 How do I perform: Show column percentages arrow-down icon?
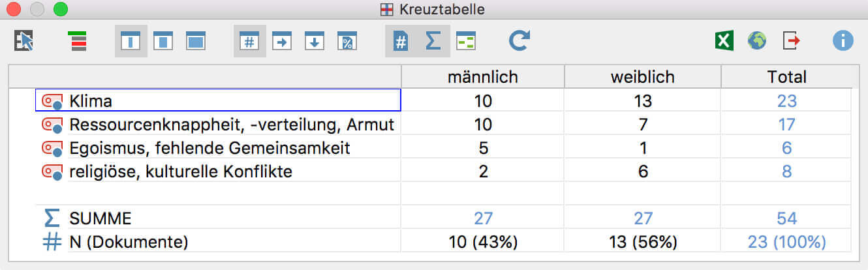(315, 41)
